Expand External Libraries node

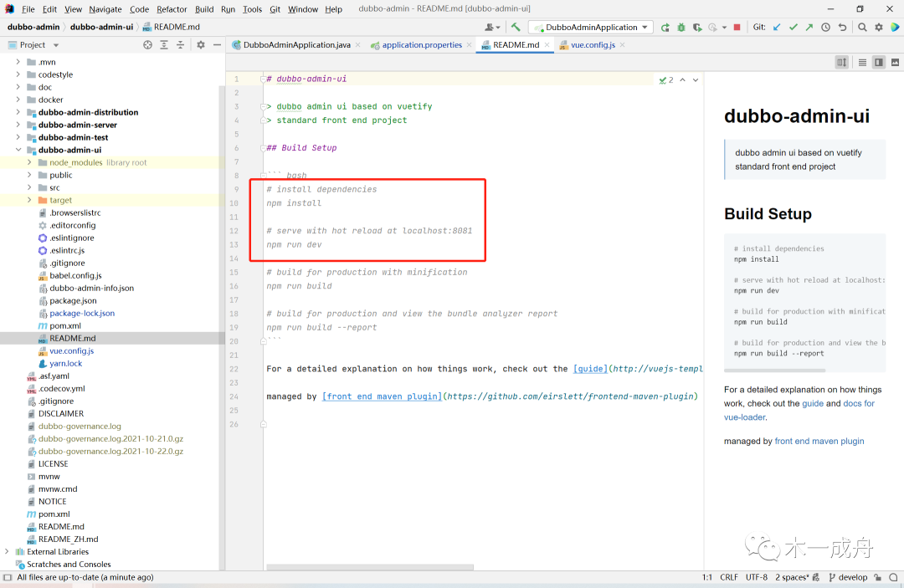[x=7, y=552]
